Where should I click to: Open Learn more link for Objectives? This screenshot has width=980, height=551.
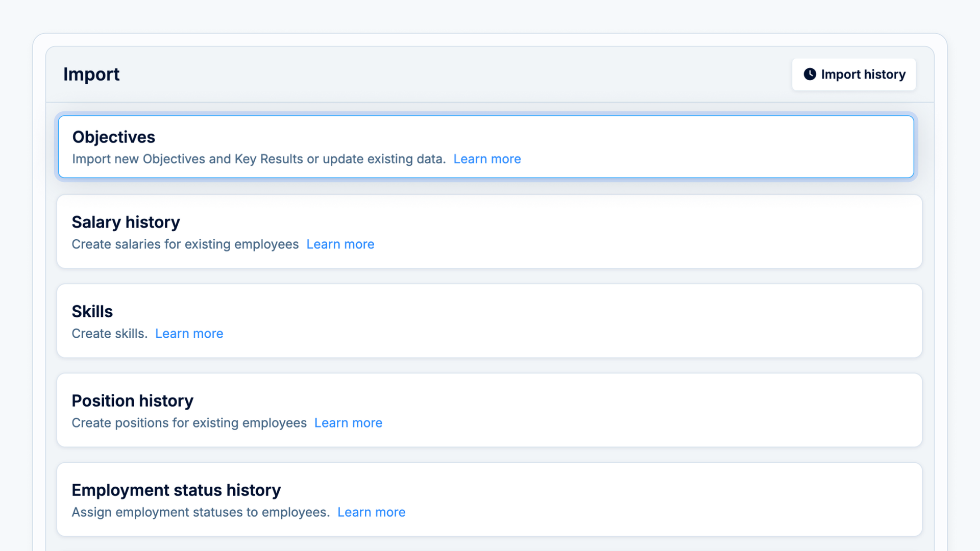[x=487, y=159]
